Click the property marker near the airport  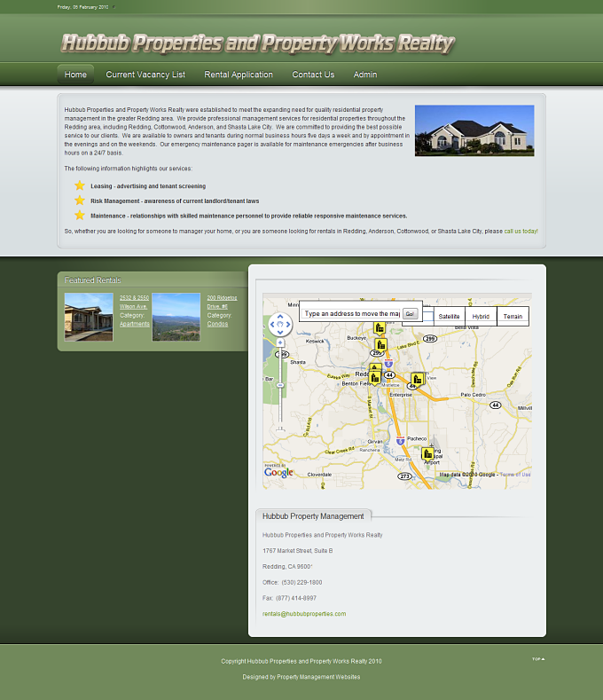[427, 453]
